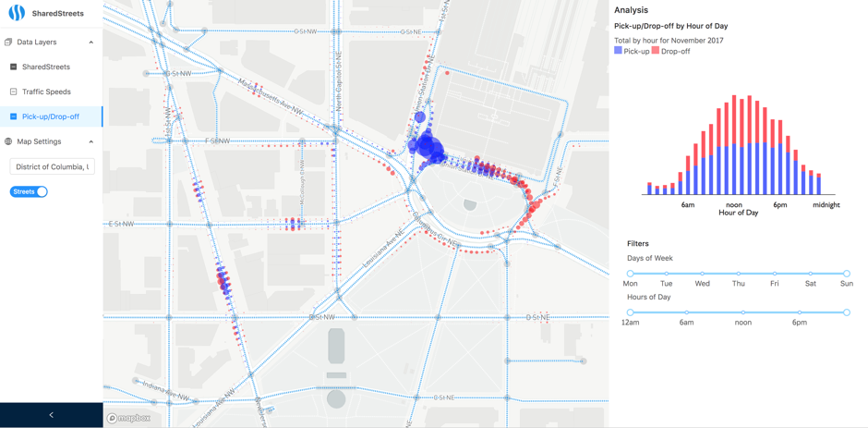Image resolution: width=868 pixels, height=428 pixels.
Task: Click the Analysis panel heading
Action: [631, 10]
